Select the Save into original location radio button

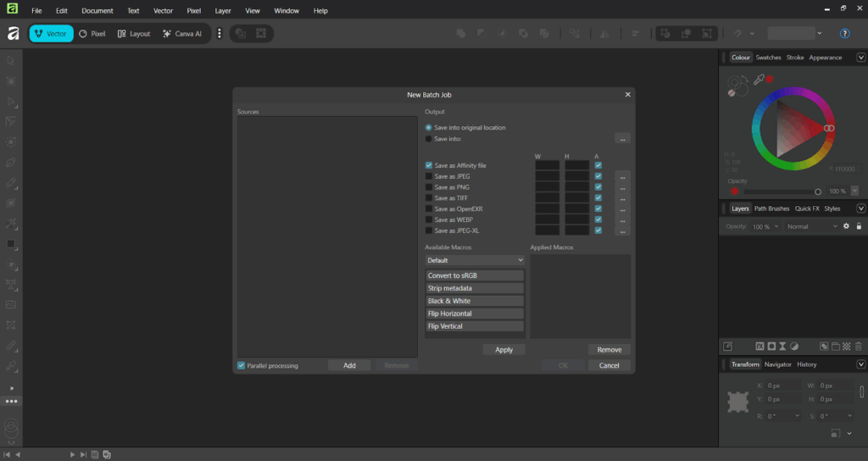429,128
